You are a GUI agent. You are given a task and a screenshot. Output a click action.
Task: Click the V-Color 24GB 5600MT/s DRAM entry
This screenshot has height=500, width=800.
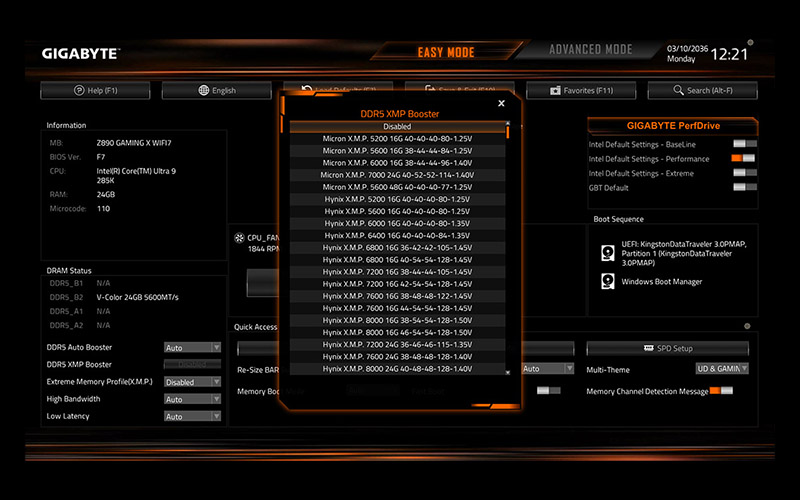(x=138, y=297)
